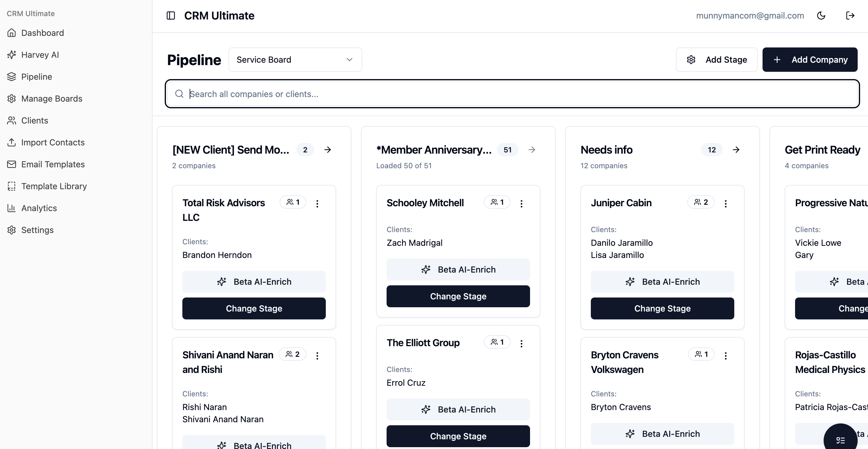Screen dimensions: 868x449
Task: Change Stage for Total Risk Advisors
Action: pos(254,308)
